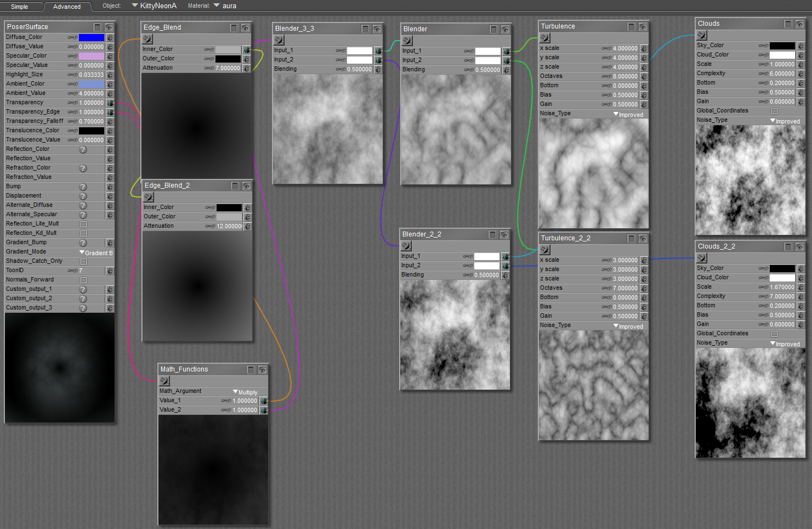Hide the Blender_3_3 preview with eye icon
The image size is (812, 529).
point(377,29)
